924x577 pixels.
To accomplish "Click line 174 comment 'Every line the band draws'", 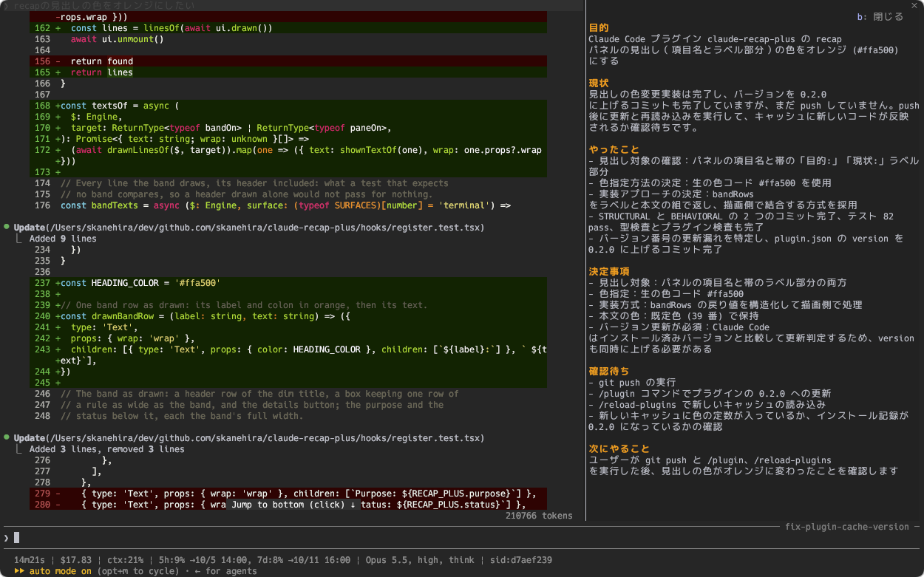I will coord(254,183).
